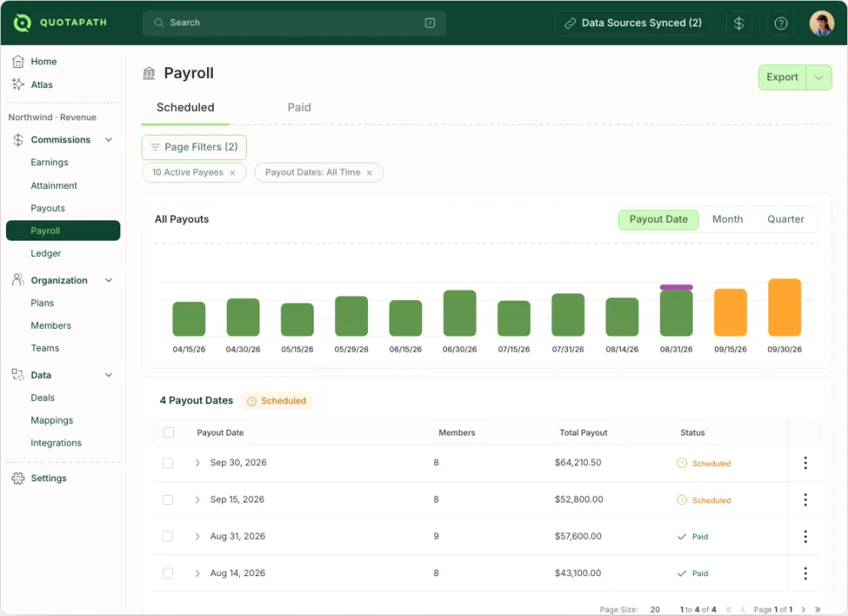Open the user profile avatar
Image resolution: width=848 pixels, height=616 pixels.
coord(822,23)
